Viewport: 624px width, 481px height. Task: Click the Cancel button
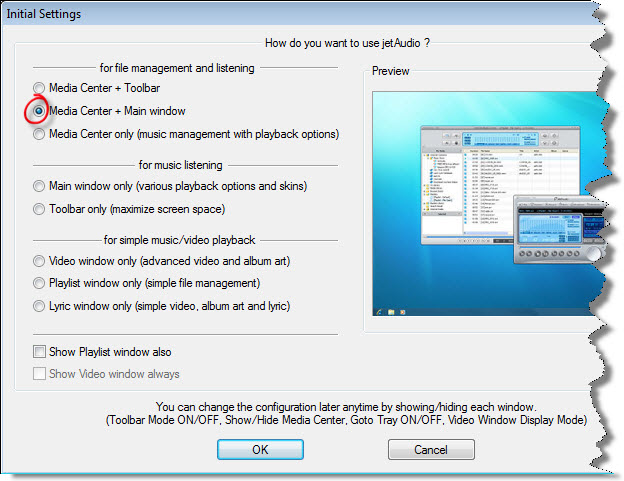pyautogui.click(x=431, y=450)
